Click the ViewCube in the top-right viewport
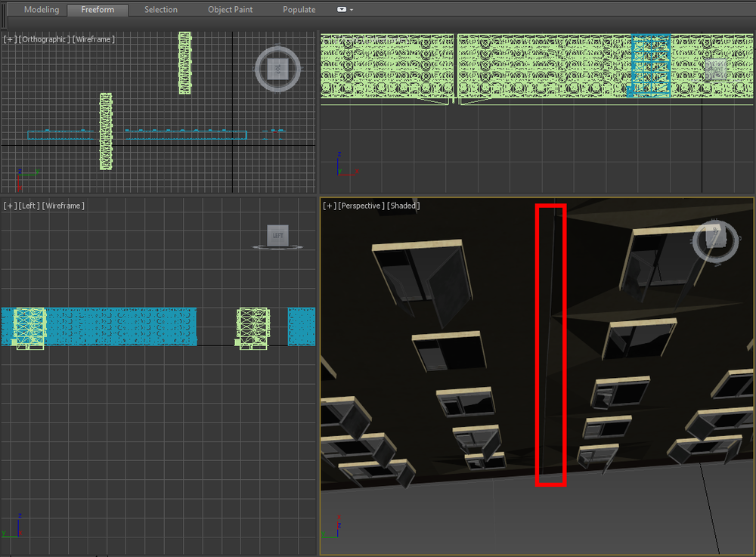The width and height of the screenshot is (756, 557). (x=715, y=70)
